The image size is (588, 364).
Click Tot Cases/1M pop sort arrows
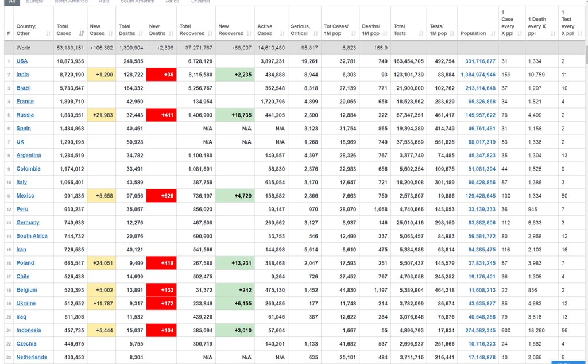click(x=354, y=34)
